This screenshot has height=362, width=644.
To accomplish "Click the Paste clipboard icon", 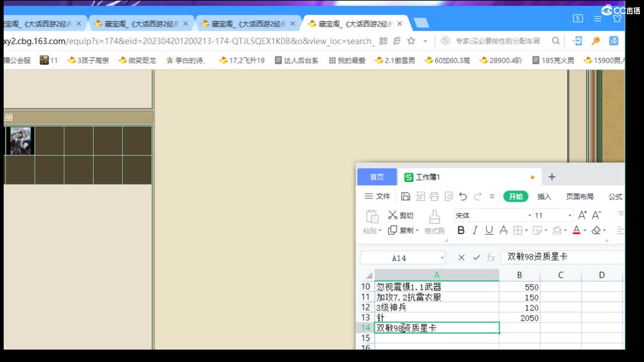I will (372, 216).
